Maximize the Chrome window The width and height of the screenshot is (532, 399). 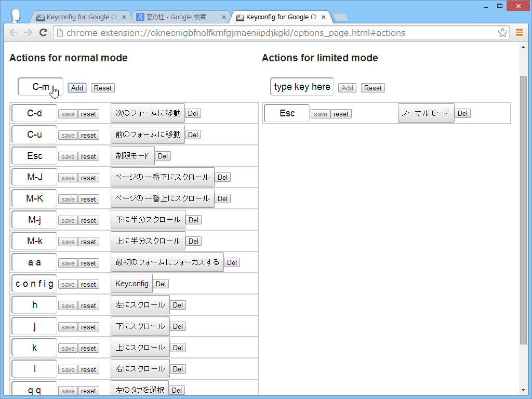pyautogui.click(x=499, y=6)
